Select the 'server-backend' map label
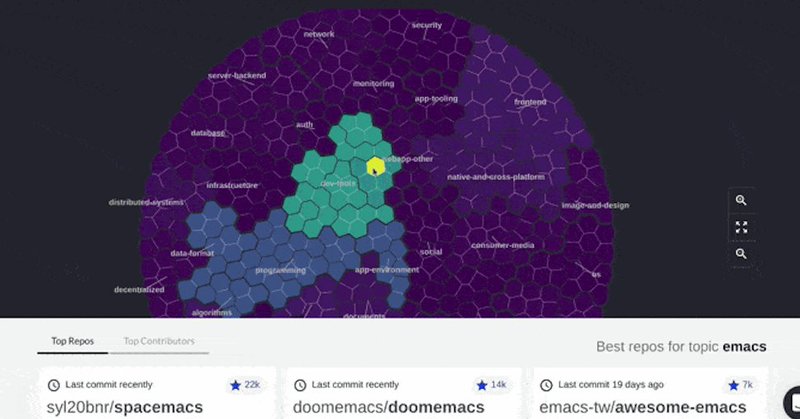 (x=237, y=76)
